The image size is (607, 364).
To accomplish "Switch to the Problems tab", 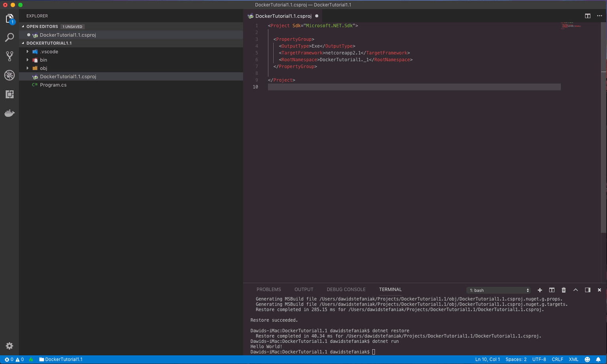I will (269, 290).
